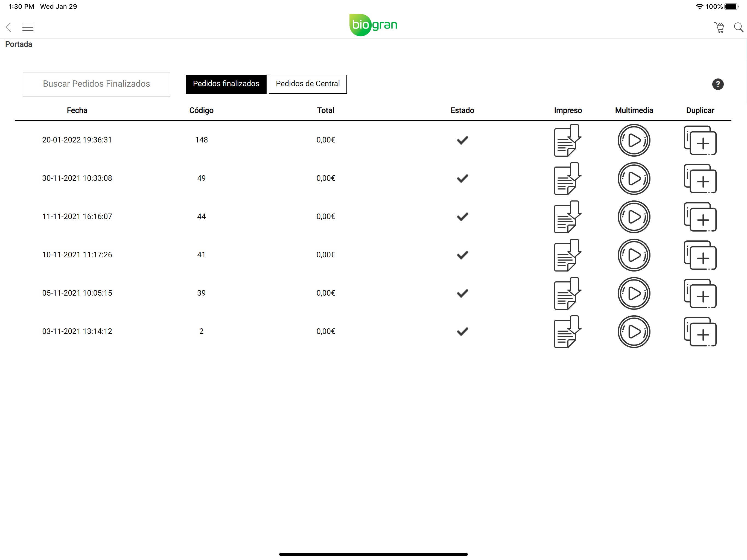747x560 pixels.
Task: Click the Buscar Pedidos Finalizados field
Action: point(96,84)
